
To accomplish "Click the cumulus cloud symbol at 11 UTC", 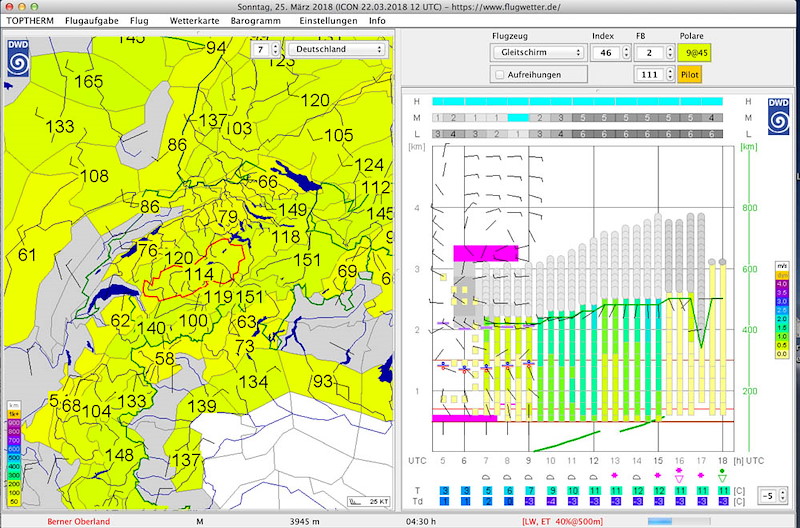I will coord(571,477).
